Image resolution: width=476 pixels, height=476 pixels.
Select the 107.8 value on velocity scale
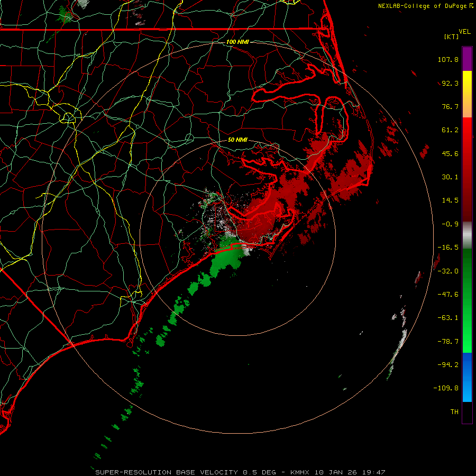[448, 59]
